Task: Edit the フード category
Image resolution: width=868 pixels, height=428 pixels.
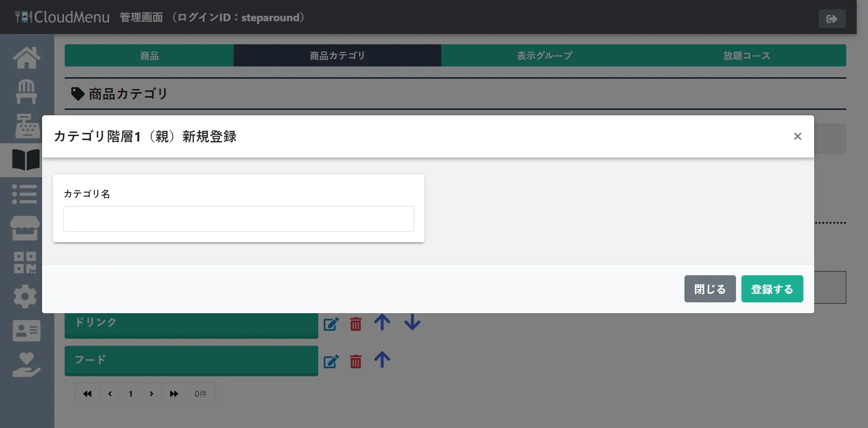Action: pyautogui.click(x=331, y=361)
